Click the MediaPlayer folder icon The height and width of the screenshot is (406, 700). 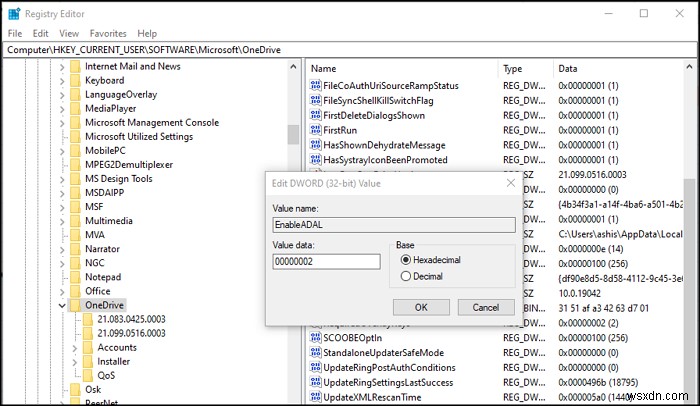75,109
